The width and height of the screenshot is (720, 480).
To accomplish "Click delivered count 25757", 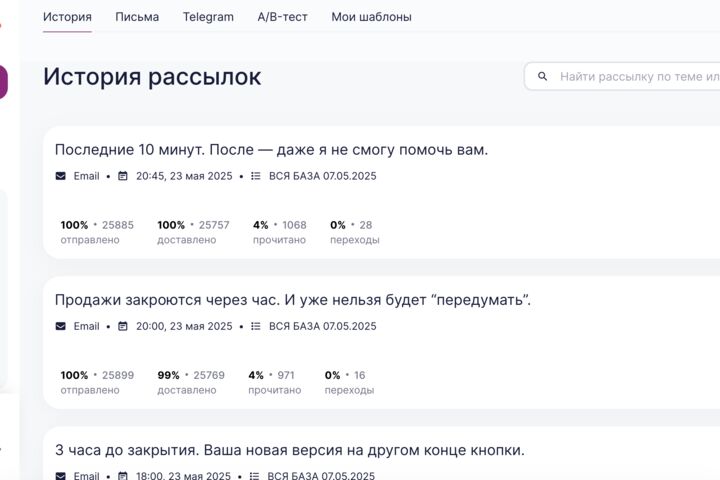I will 214,225.
